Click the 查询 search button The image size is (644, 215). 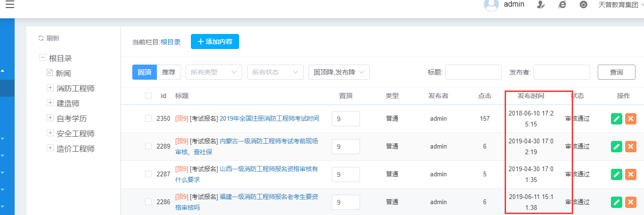[x=617, y=72]
